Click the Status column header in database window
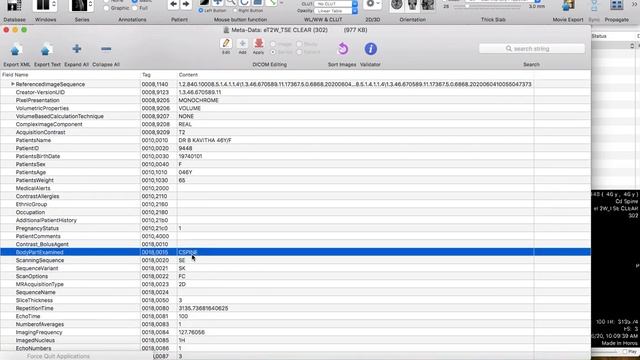 (613, 36)
